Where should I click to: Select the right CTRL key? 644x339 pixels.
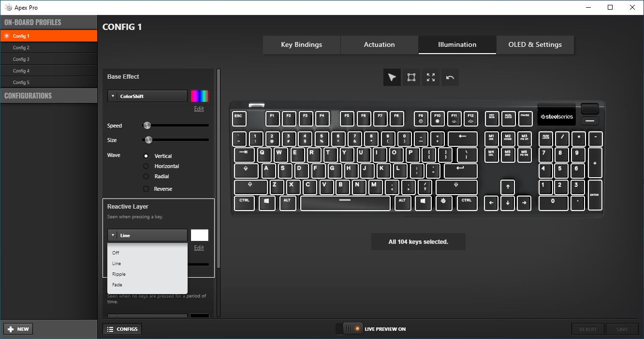point(466,203)
